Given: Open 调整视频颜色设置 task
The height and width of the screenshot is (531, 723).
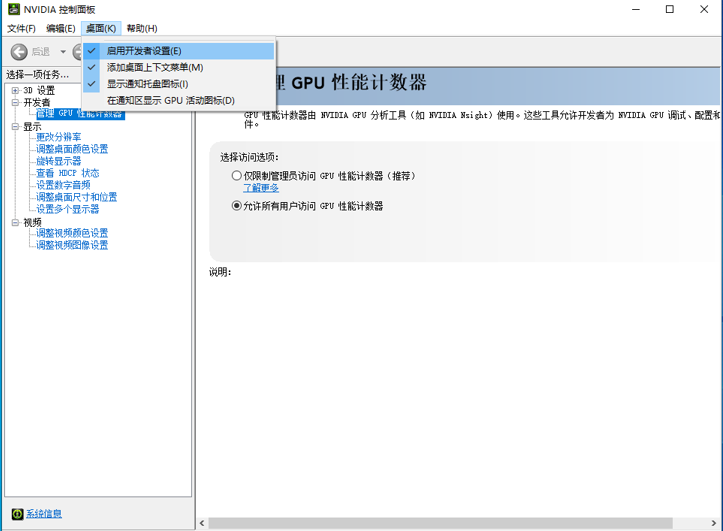Looking at the screenshot, I should [72, 233].
